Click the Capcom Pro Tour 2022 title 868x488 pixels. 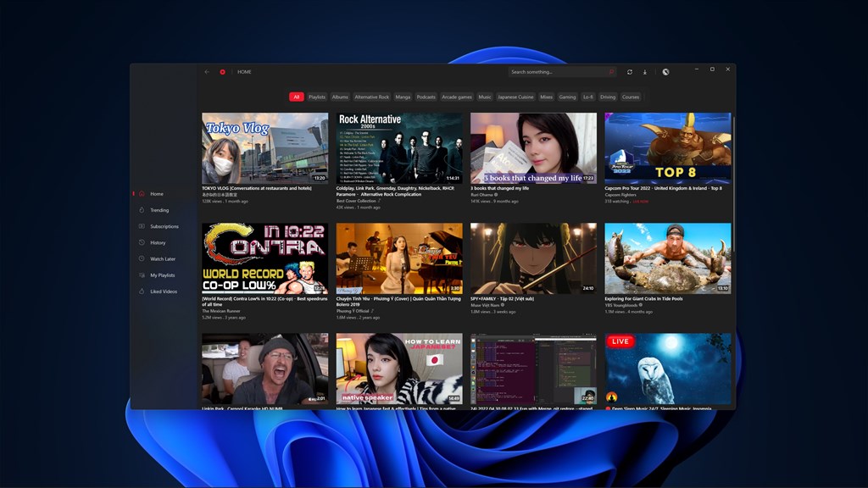point(663,188)
